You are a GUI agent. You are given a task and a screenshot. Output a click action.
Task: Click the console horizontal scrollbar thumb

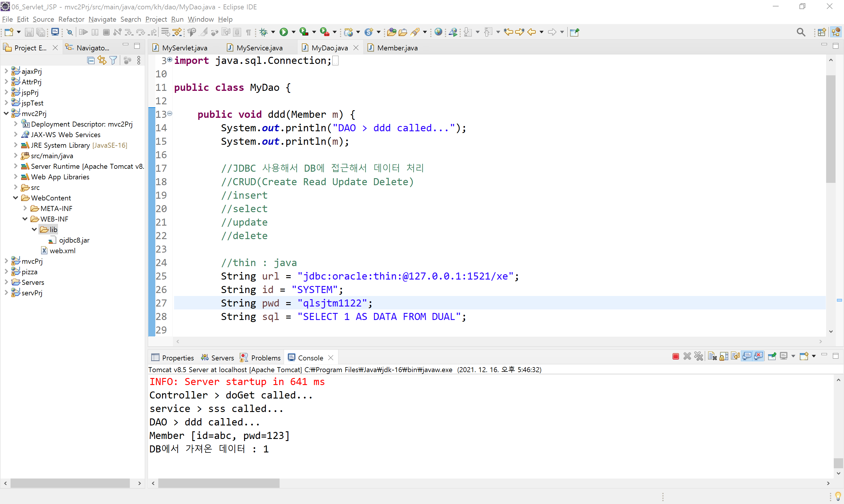219,483
